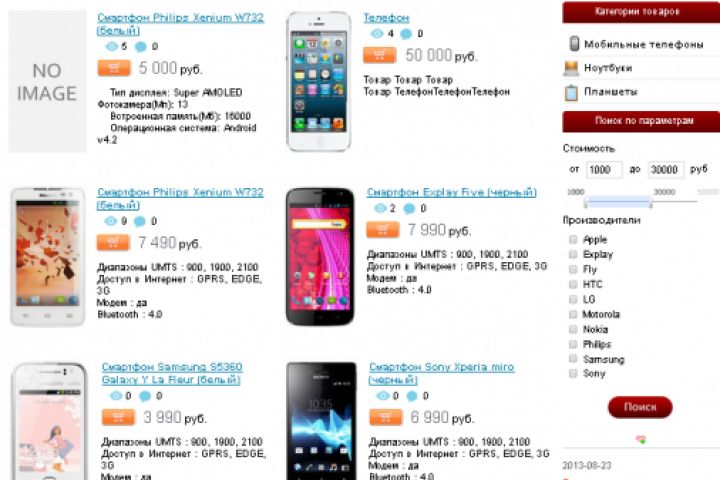
Task: Add the Sony Xperia miro to cart
Action: [x=386, y=417]
